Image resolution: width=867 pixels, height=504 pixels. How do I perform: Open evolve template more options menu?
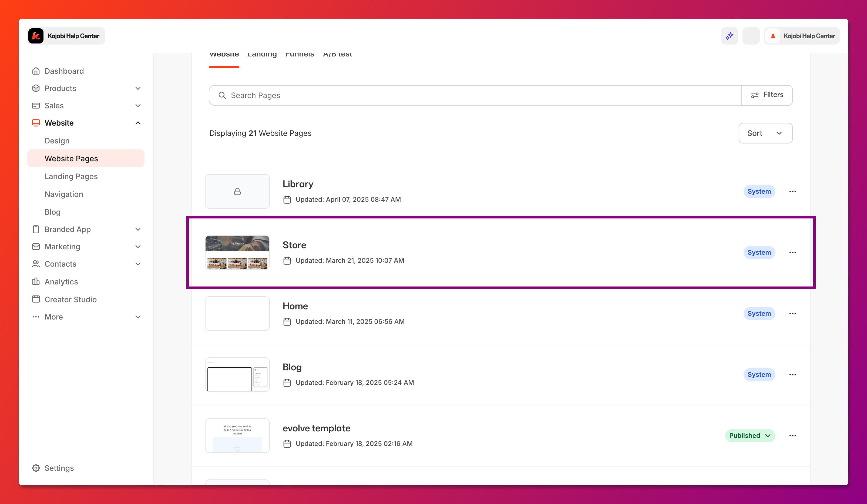click(x=793, y=436)
